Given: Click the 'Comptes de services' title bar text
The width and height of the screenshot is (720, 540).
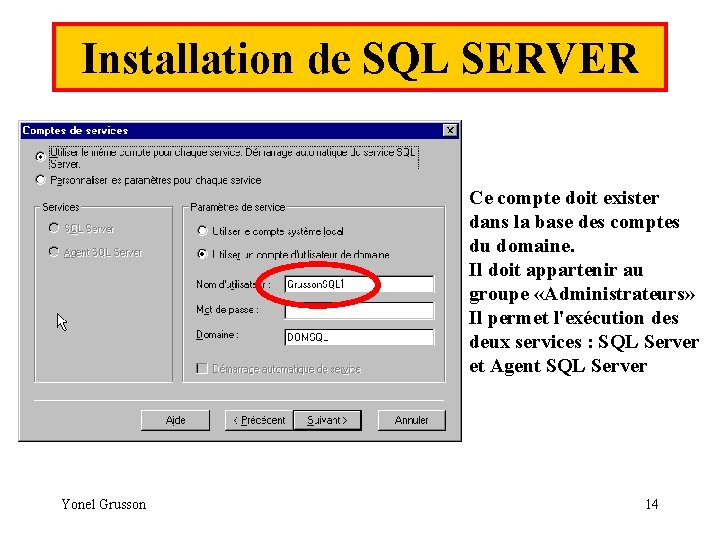Looking at the screenshot, I should [75, 131].
